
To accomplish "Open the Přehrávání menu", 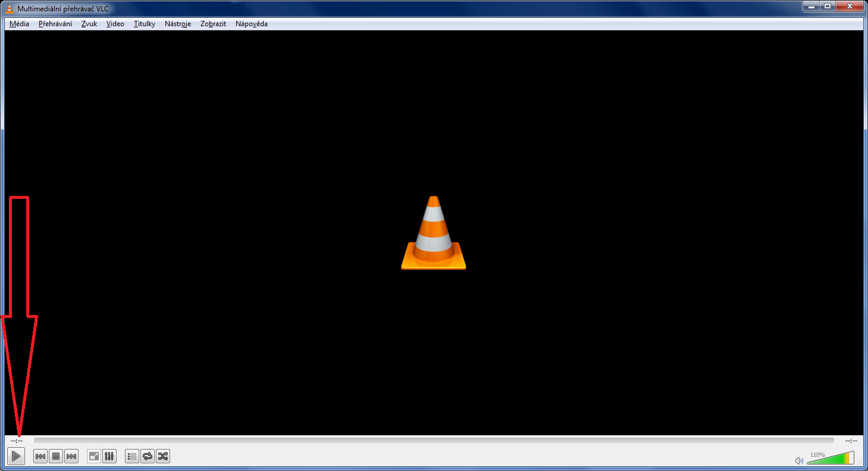I will pos(55,24).
